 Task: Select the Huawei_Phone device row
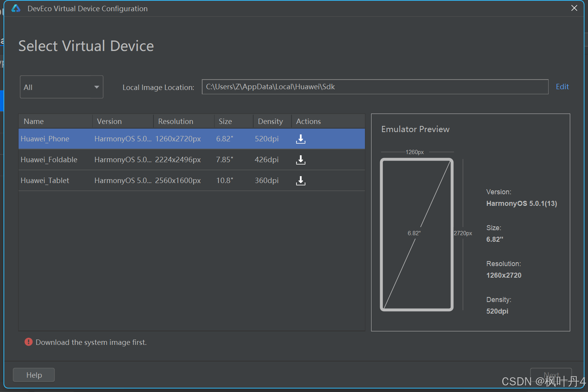[x=45, y=139]
